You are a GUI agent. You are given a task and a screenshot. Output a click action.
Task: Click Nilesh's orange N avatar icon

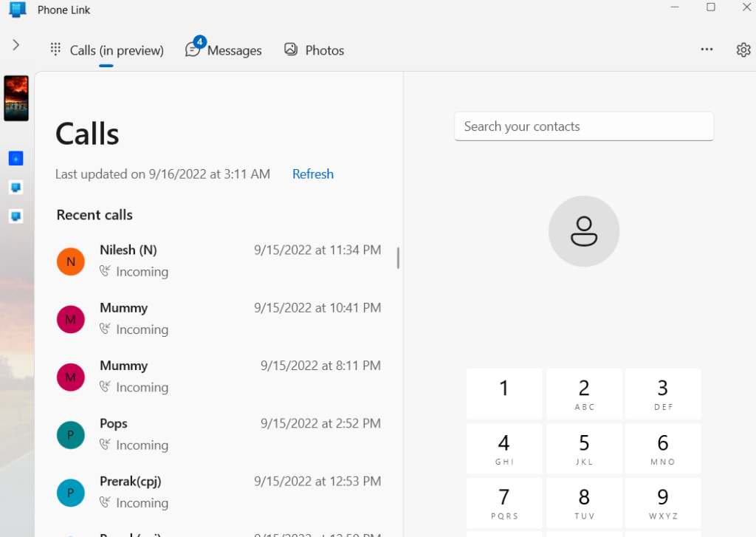[x=71, y=261]
